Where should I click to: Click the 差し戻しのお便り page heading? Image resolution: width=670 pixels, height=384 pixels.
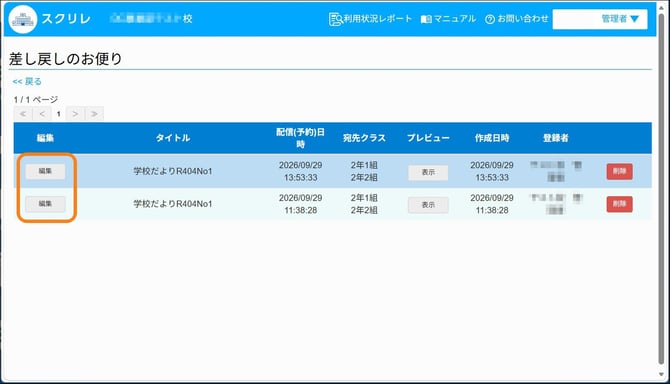(65, 59)
